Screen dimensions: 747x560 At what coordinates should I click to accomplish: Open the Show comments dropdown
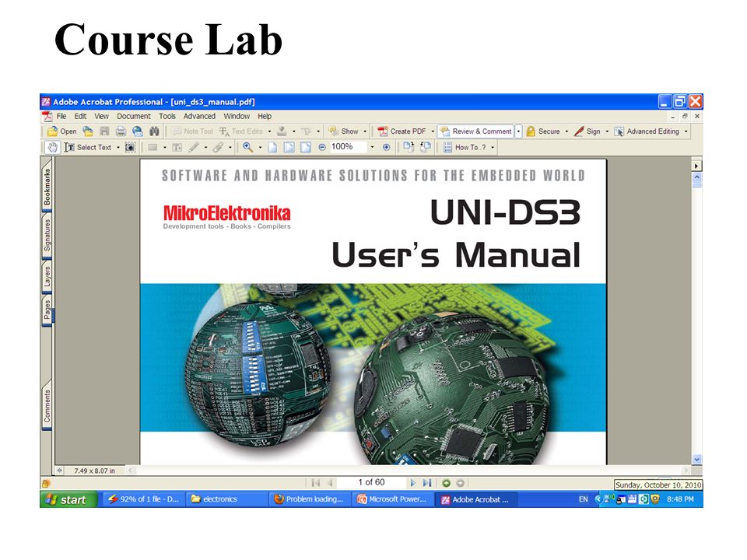pos(365,131)
